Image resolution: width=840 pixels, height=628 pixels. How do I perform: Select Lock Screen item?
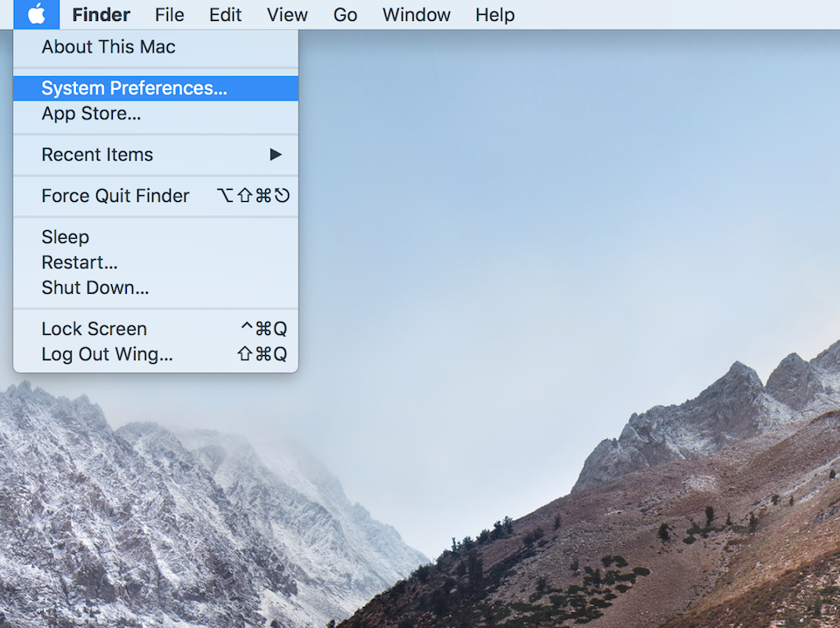pos(156,329)
